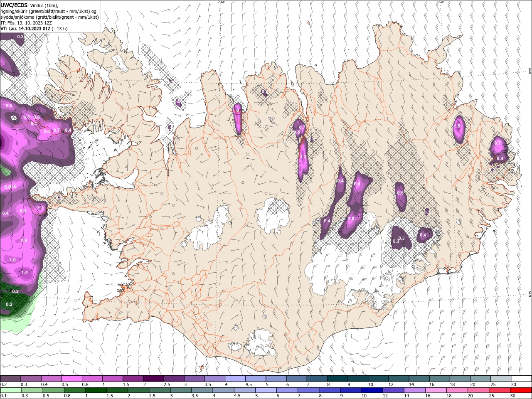
Task: Click the lower scale label '25'
Action: click(x=491, y=396)
